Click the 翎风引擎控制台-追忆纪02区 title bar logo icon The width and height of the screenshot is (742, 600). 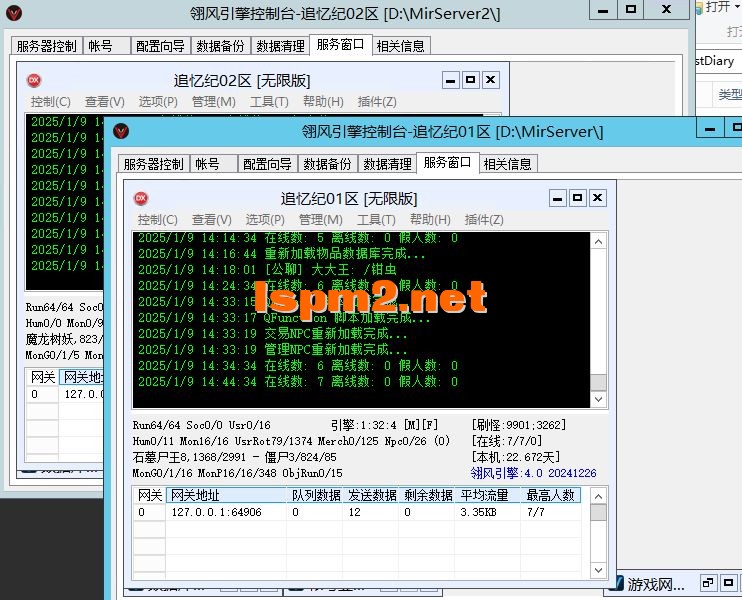tap(14, 13)
